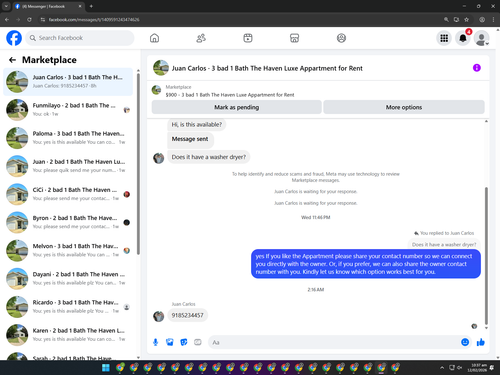This screenshot has height=375, width=500.
Task: Click the More options button
Action: (x=404, y=107)
